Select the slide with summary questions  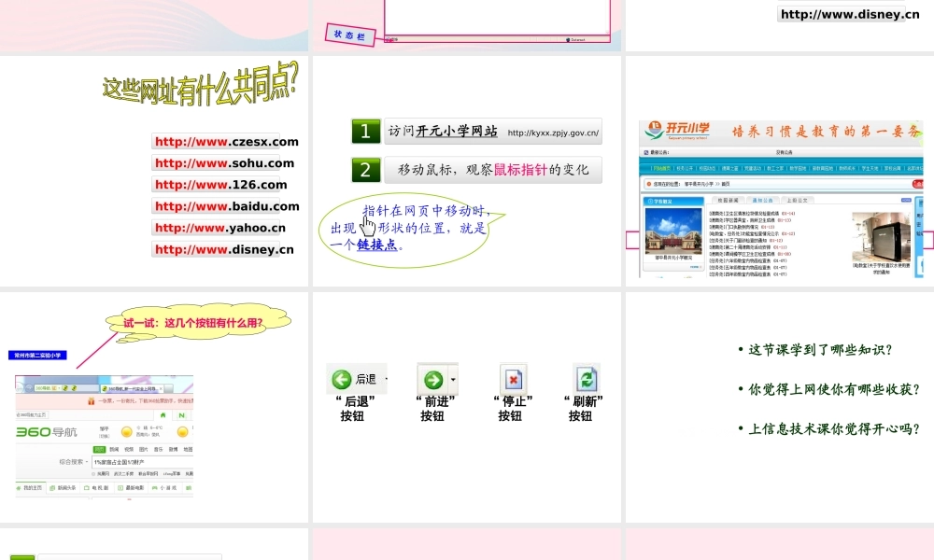tap(780, 407)
